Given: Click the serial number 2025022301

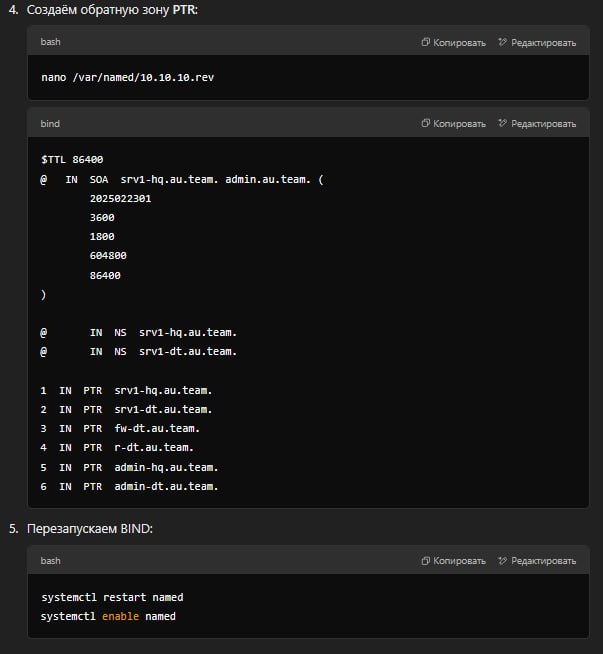Looking at the screenshot, I should (x=120, y=198).
